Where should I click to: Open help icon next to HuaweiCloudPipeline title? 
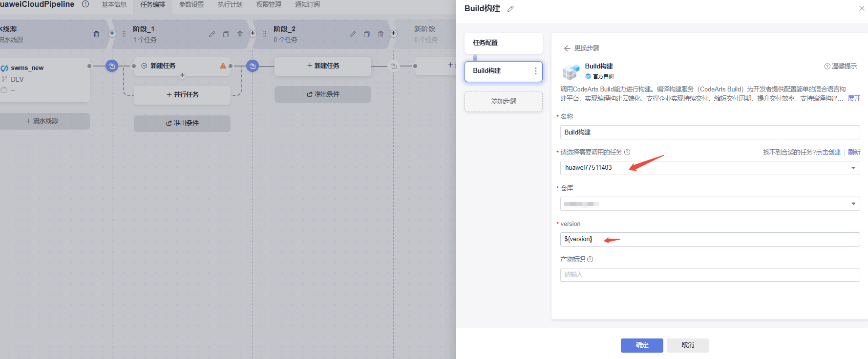[x=85, y=4]
